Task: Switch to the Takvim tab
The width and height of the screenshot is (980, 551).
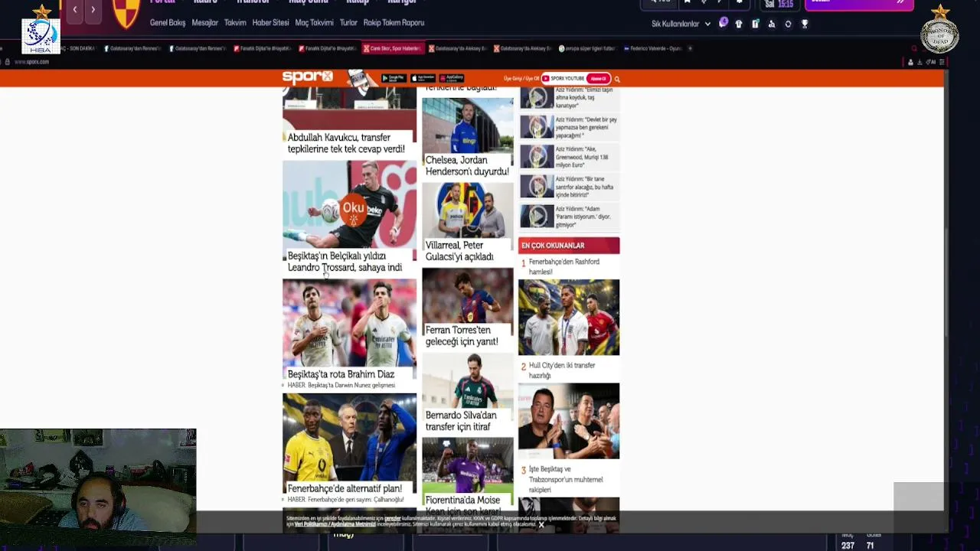Action: point(235,23)
